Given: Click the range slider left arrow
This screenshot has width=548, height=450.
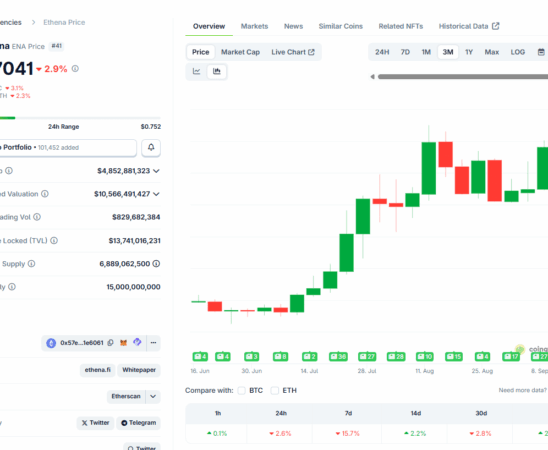Looking at the screenshot, I should pos(373,77).
